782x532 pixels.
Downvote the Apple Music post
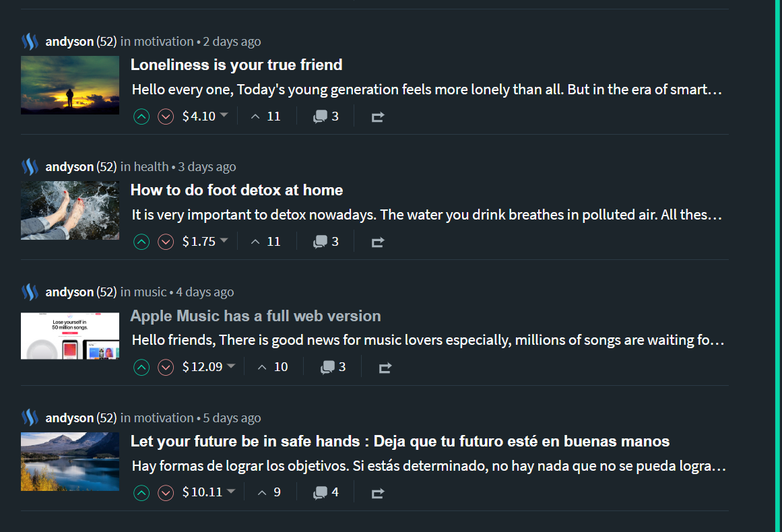point(166,368)
